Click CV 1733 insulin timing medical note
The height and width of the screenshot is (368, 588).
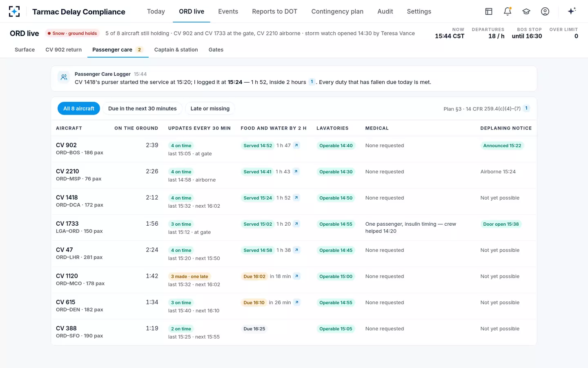tap(411, 227)
